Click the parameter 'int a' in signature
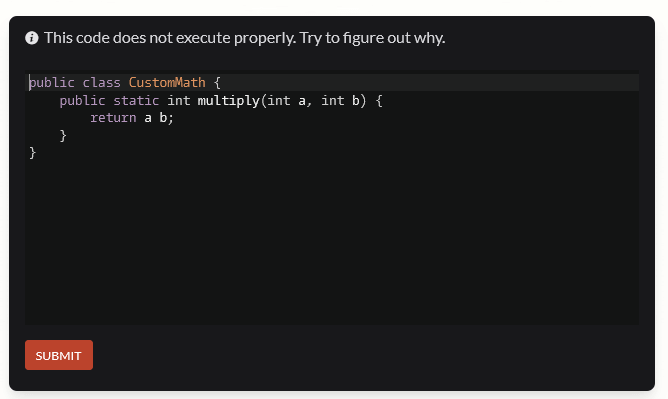This screenshot has width=668, height=399. pos(287,101)
